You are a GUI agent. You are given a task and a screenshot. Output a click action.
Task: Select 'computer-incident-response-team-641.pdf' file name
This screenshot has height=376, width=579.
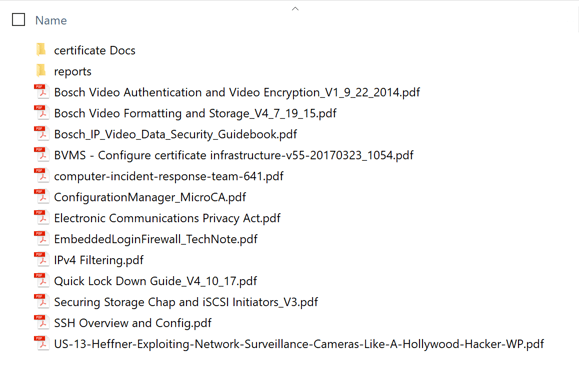(x=169, y=177)
